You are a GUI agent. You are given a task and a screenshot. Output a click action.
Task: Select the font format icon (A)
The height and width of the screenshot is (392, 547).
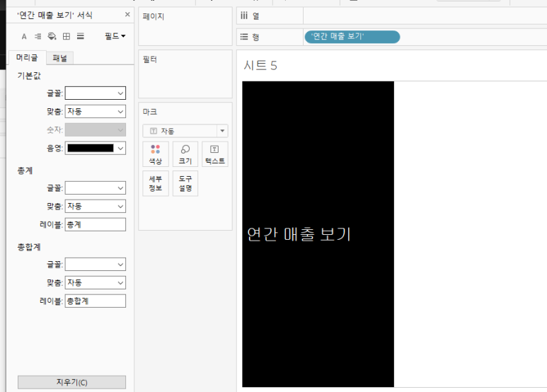tap(24, 36)
